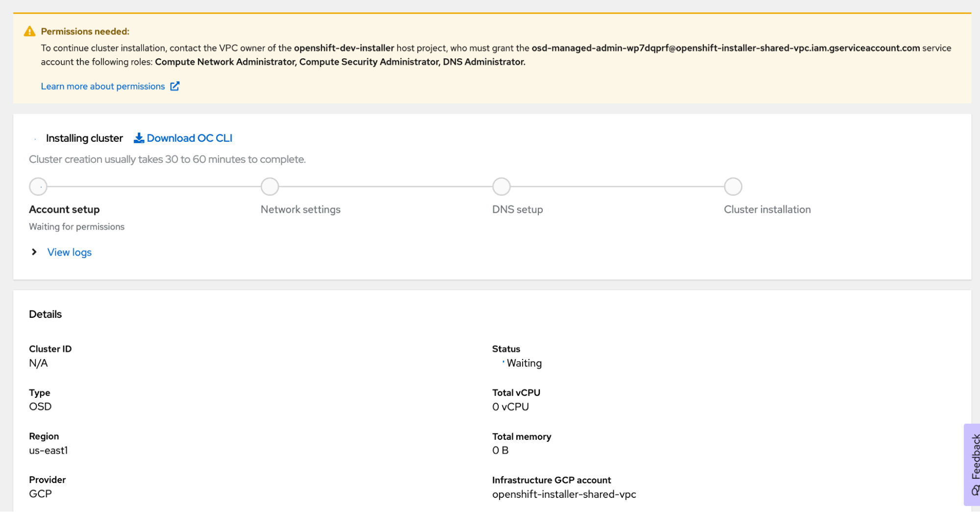Download the OC CLI
This screenshot has width=980, height=512.
[189, 138]
